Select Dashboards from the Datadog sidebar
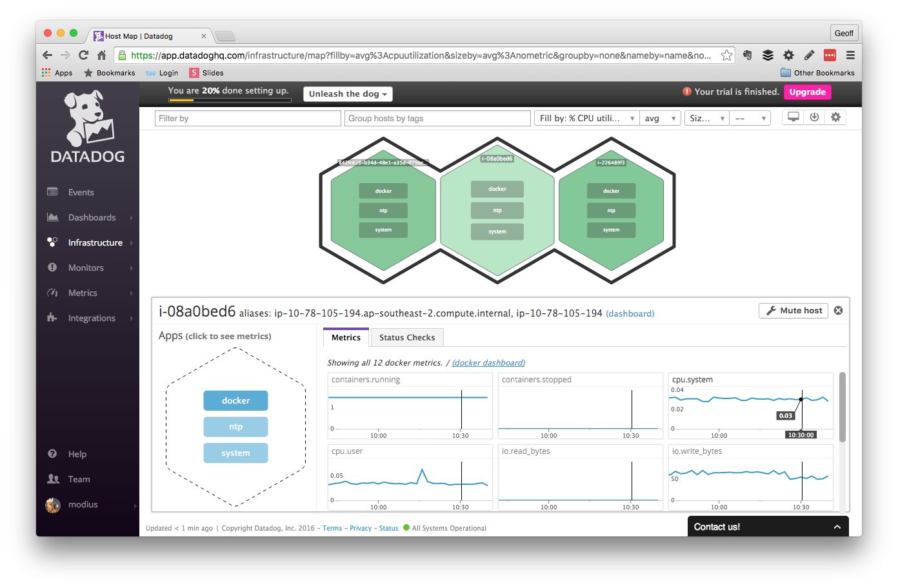Screen dimensions: 898x588 [x=92, y=217]
